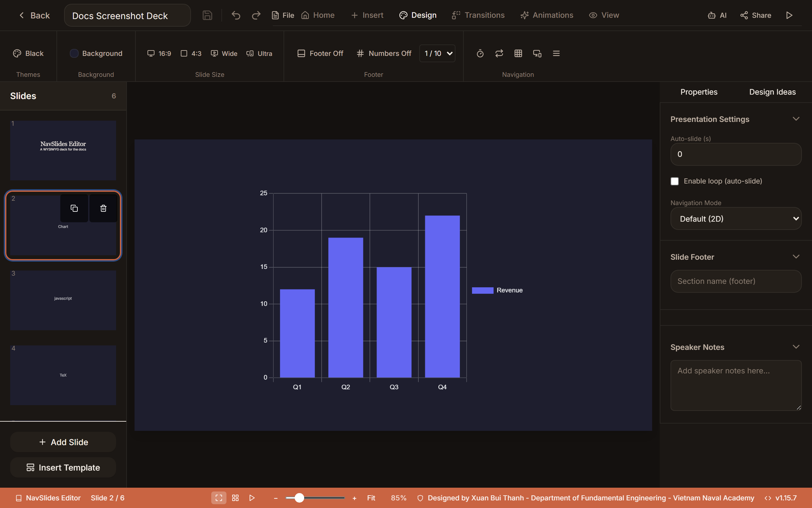Click the loop arrows icon in Navigation group
The height and width of the screenshot is (508, 812).
pos(499,53)
